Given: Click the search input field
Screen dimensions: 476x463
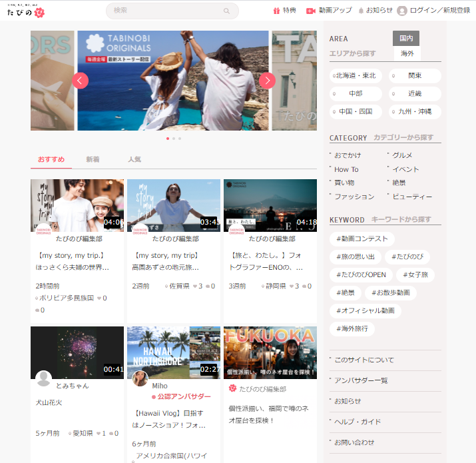Looking at the screenshot, I should (165, 11).
